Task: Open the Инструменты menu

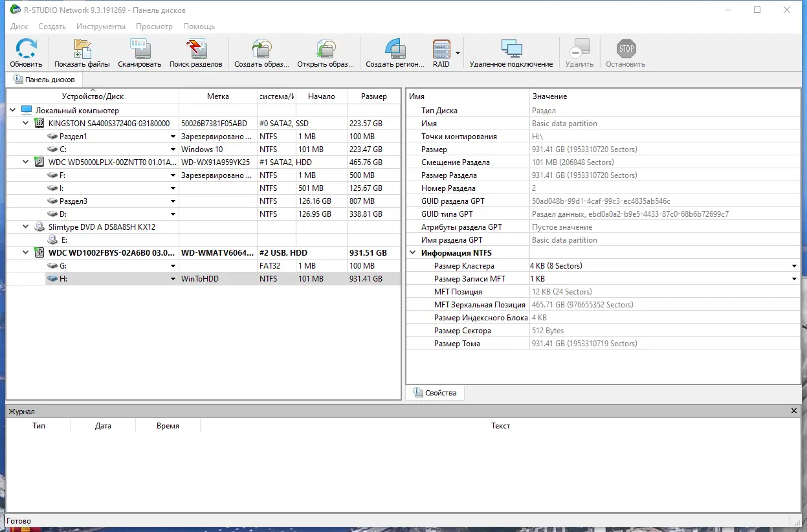Action: click(x=100, y=27)
